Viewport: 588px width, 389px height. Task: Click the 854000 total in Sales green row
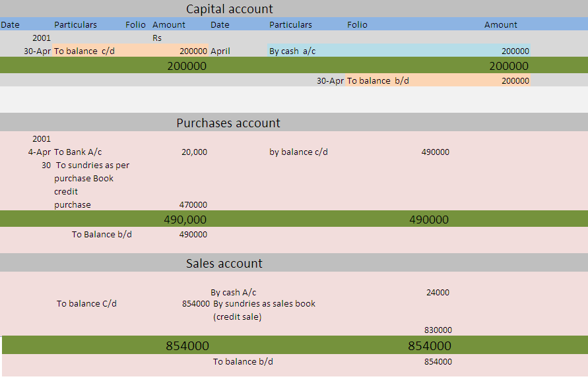point(188,345)
